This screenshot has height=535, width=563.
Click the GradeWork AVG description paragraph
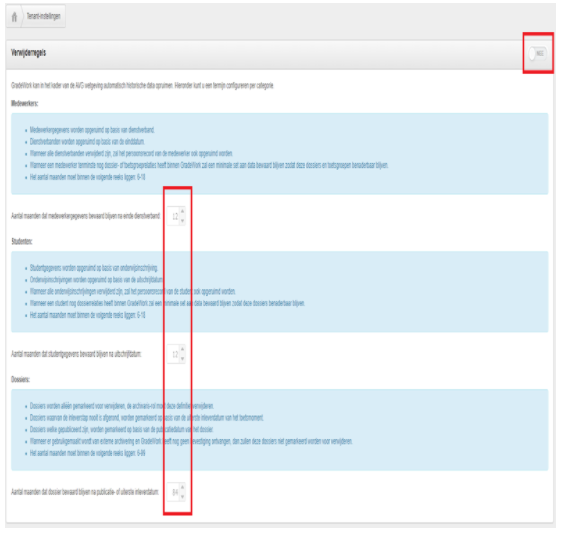143,85
